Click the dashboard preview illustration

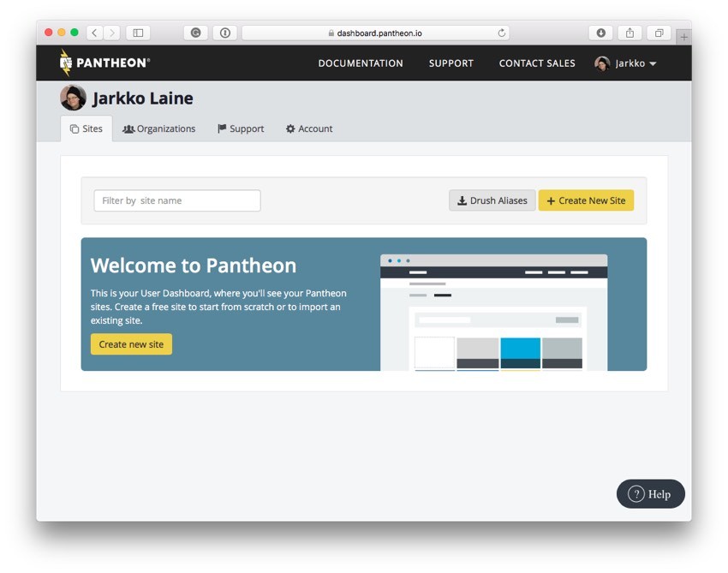point(493,312)
